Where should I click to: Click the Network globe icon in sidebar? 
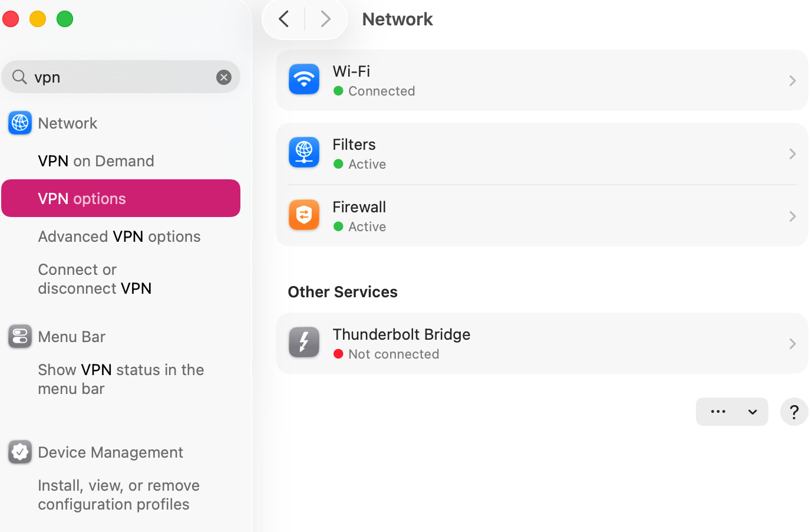pos(20,123)
